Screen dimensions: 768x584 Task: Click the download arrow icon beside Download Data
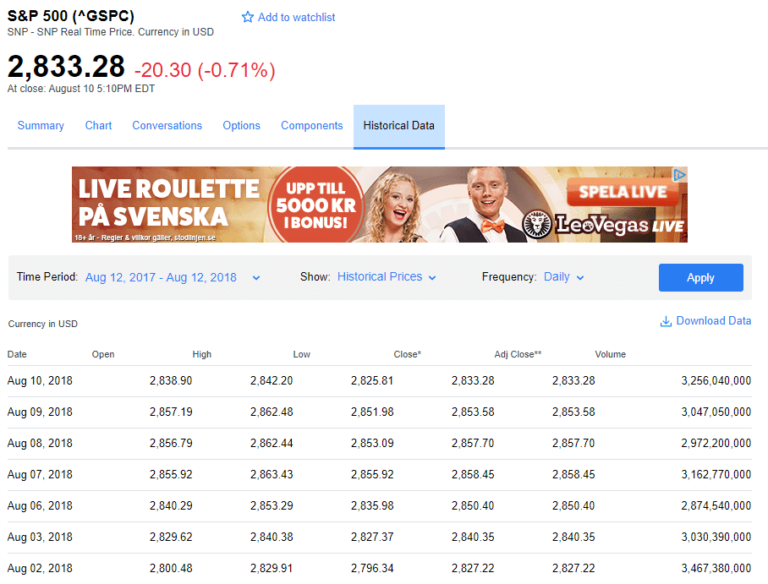[x=665, y=321]
